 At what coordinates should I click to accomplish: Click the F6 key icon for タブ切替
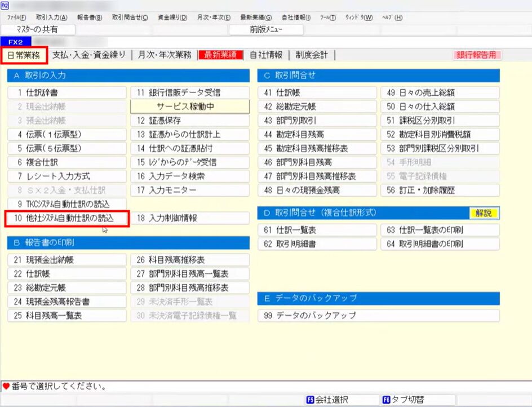386,400
